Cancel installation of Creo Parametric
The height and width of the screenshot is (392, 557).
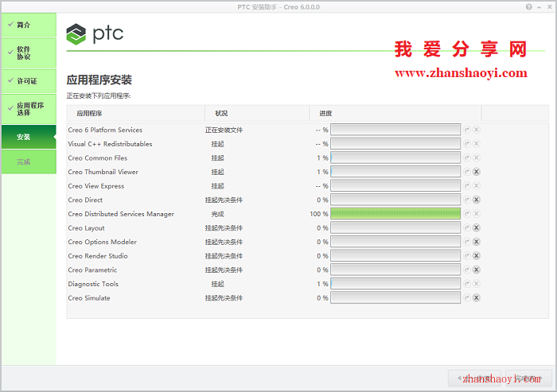click(477, 270)
